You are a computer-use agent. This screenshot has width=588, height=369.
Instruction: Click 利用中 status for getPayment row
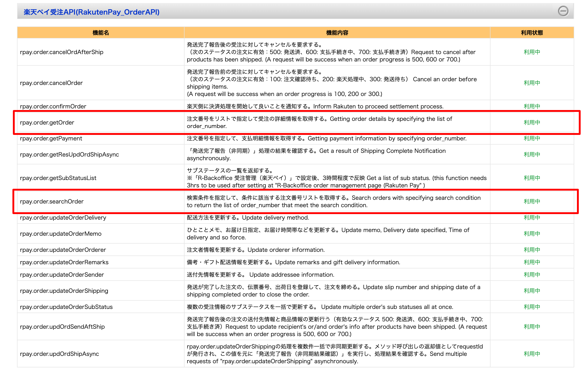point(532,138)
